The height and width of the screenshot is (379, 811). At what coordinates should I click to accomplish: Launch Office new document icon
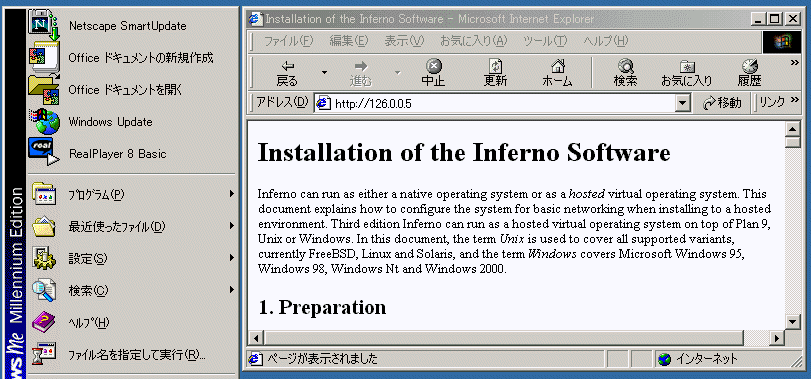[x=44, y=57]
